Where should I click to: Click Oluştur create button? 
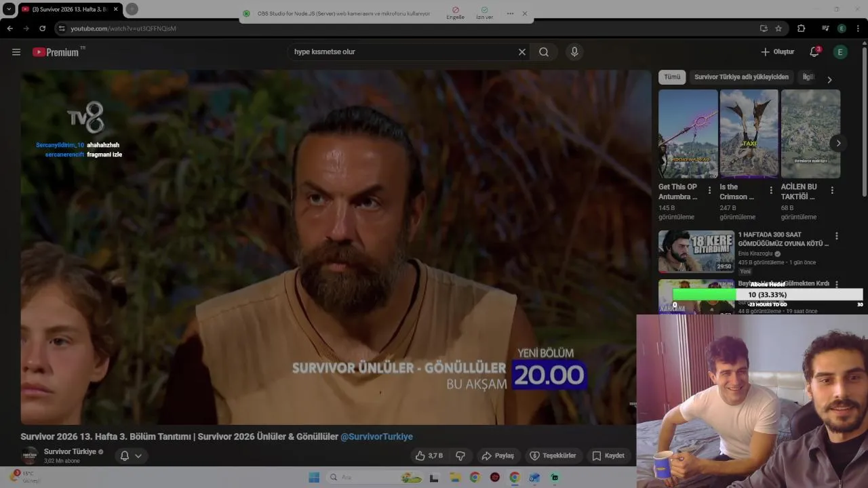pyautogui.click(x=777, y=52)
